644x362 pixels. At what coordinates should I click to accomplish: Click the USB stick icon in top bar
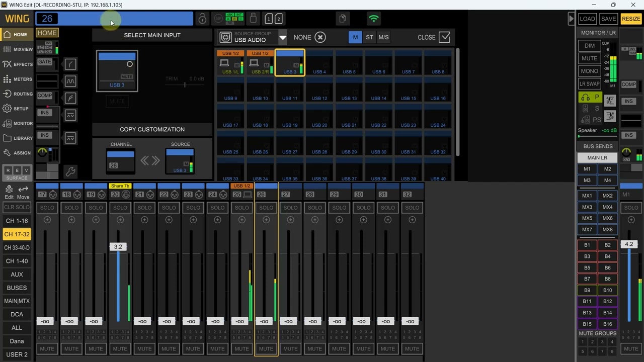point(253,19)
